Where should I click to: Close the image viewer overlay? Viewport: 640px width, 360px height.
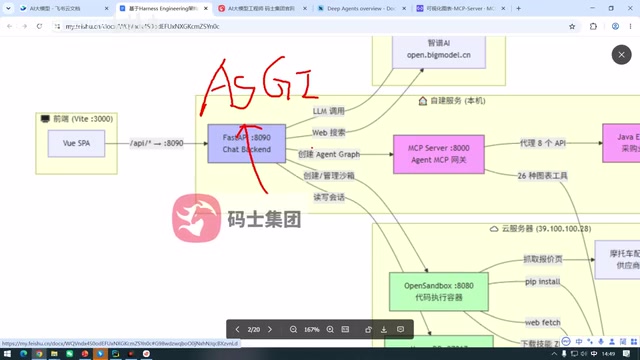pyautogui.click(x=621, y=55)
